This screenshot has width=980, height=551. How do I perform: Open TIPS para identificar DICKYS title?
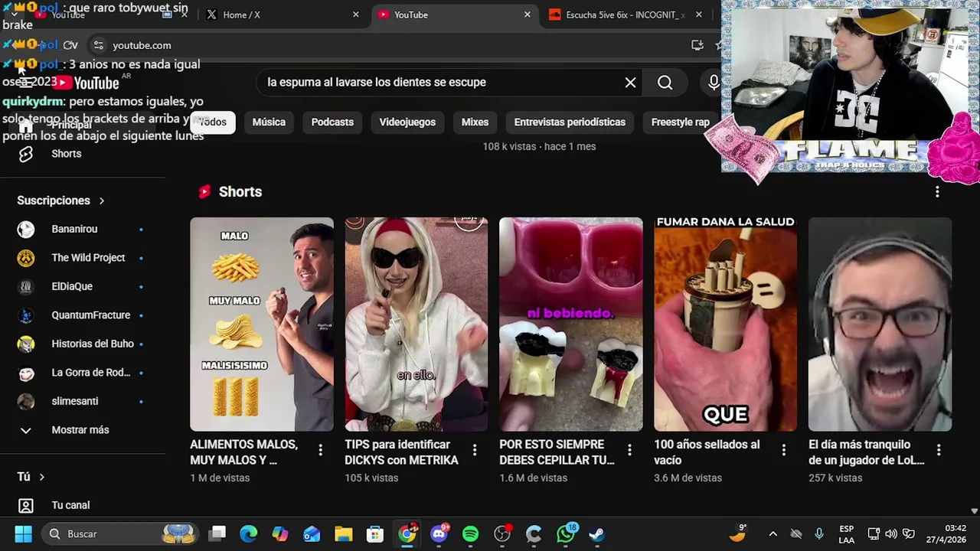coord(401,452)
